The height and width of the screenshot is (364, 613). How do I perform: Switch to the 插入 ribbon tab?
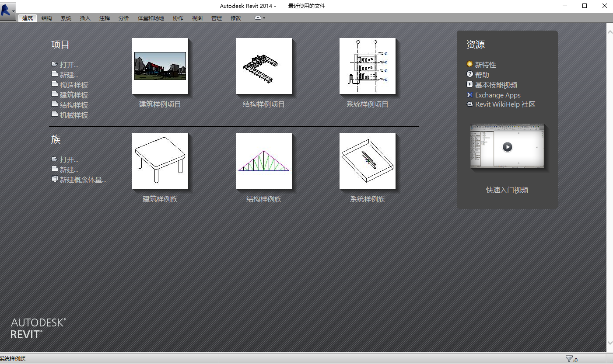tap(85, 18)
